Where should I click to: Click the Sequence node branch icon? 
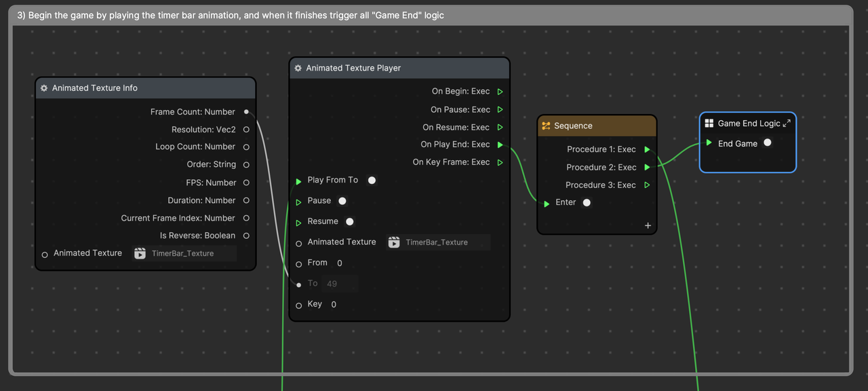[x=546, y=126]
